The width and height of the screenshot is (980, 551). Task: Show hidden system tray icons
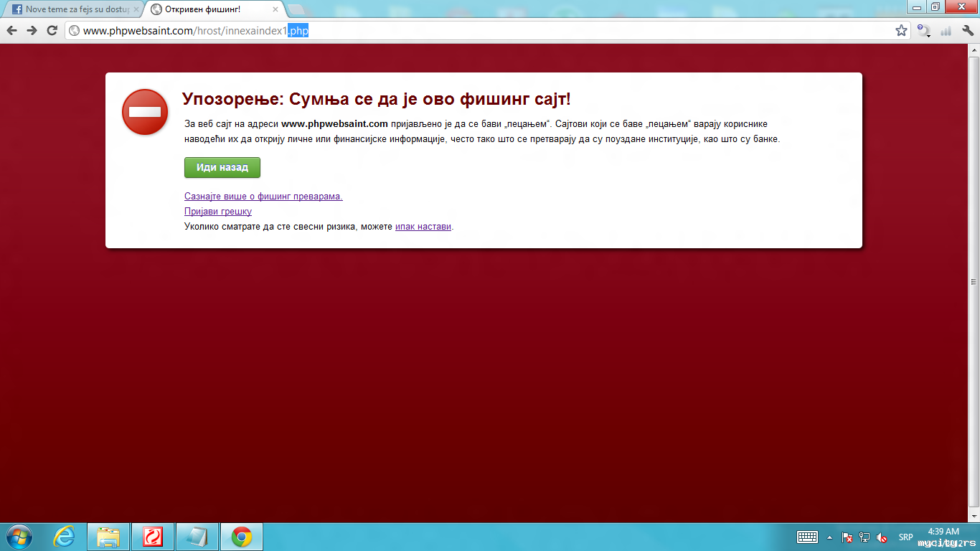[x=830, y=537]
